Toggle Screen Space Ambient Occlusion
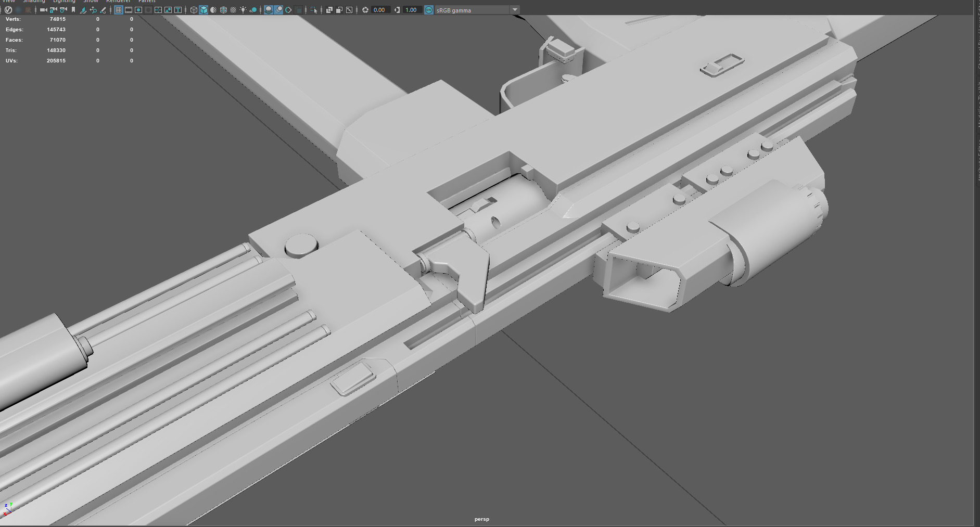 tap(269, 10)
